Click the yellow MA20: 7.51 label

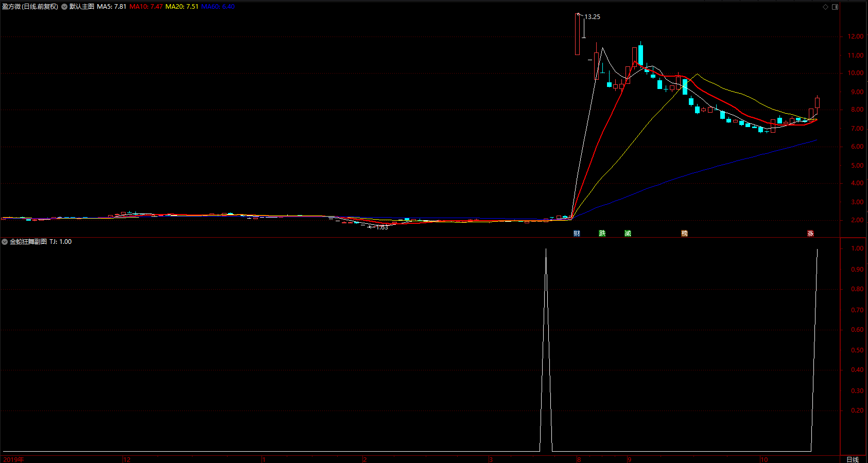[182, 7]
